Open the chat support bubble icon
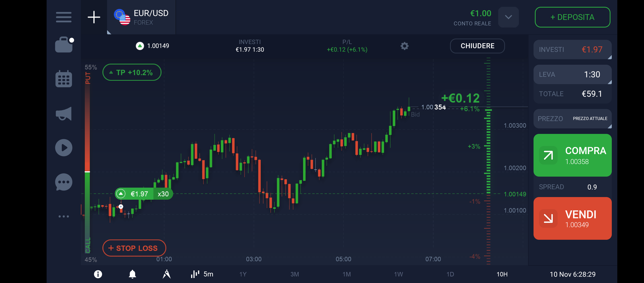Viewport: 644px width, 283px height. (64, 182)
